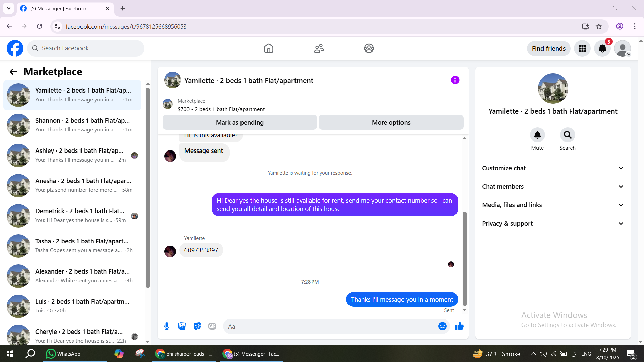This screenshot has height=362, width=644.
Task: Open the GIF picker icon
Action: point(212,326)
